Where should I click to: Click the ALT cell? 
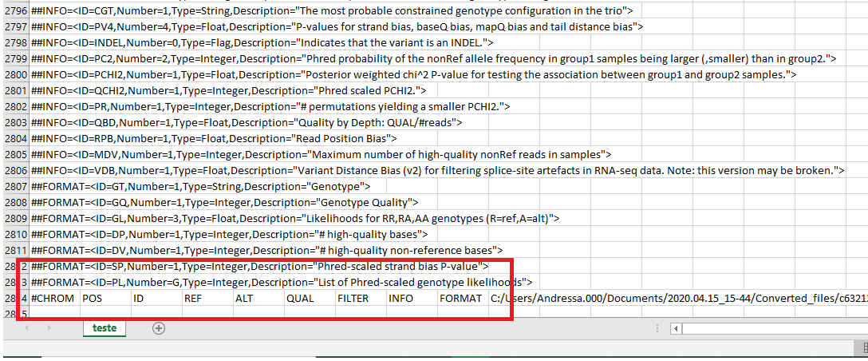[257, 298]
